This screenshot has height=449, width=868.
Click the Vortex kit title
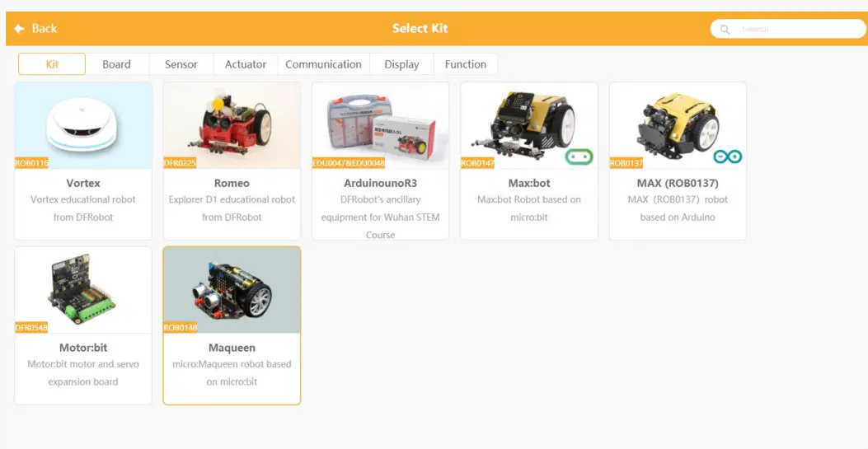(83, 183)
